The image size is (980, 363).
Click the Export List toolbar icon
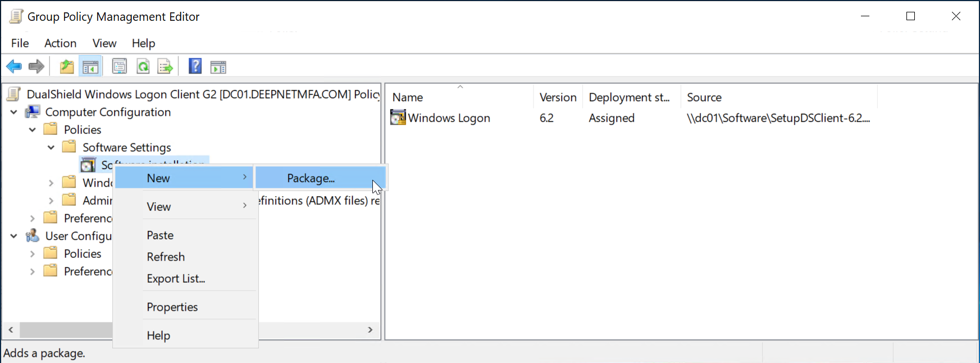165,67
